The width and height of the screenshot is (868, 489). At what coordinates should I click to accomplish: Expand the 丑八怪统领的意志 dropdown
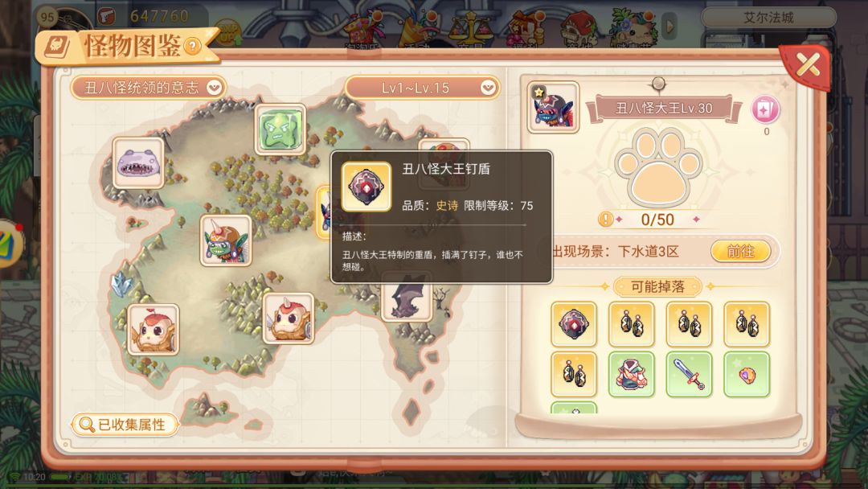tap(149, 88)
